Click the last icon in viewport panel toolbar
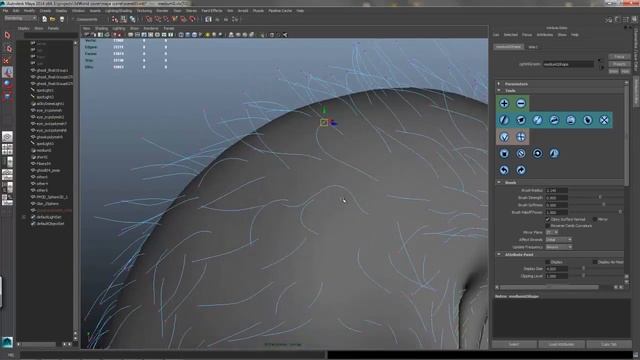Image resolution: width=640 pixels, height=360 pixels. pos(285,35)
